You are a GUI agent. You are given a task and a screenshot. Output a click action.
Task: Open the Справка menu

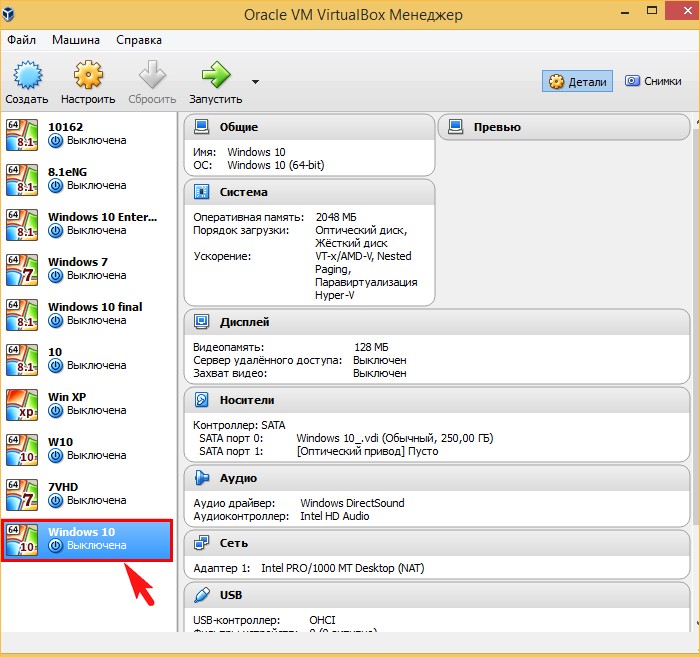139,40
